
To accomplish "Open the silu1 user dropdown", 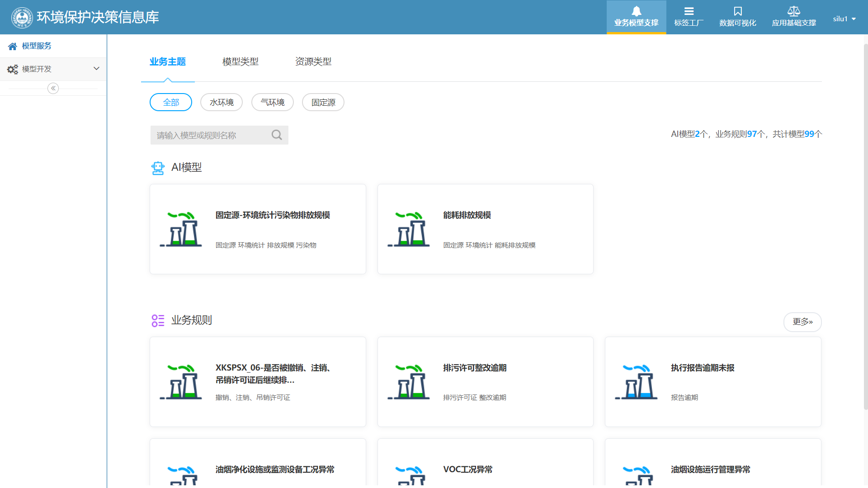I will coord(844,19).
